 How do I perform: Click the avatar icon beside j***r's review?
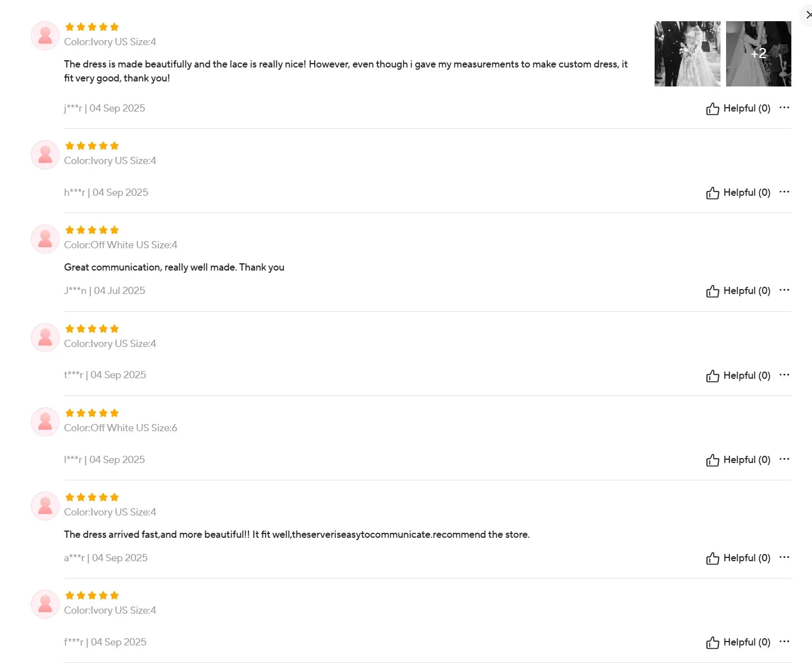pos(45,36)
